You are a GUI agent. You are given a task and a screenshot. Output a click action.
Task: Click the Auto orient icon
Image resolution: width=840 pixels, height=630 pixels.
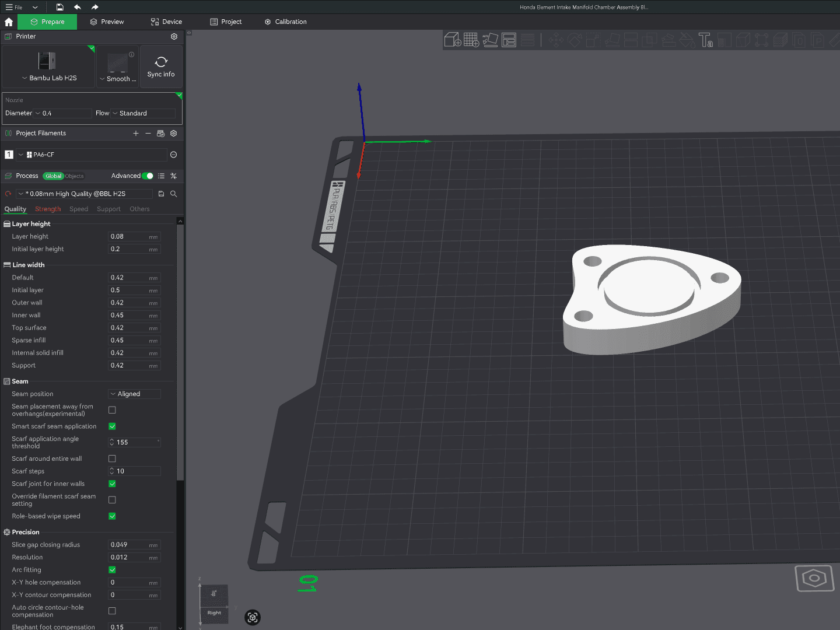coord(490,40)
